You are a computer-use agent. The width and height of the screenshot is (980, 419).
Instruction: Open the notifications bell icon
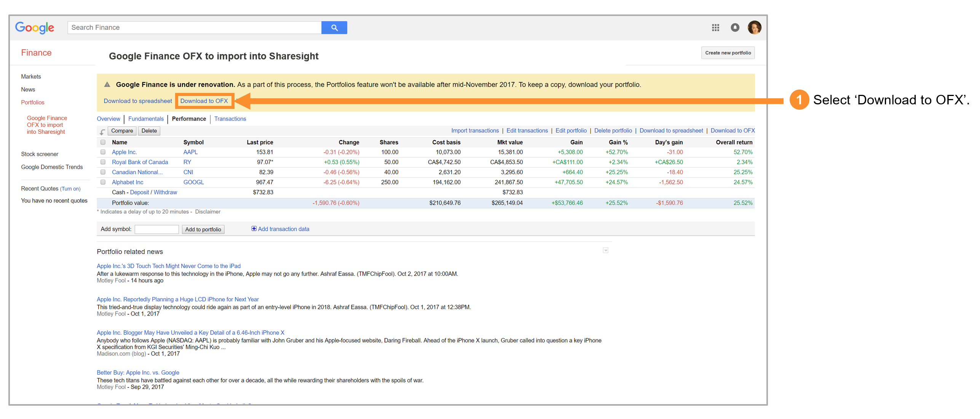point(734,27)
